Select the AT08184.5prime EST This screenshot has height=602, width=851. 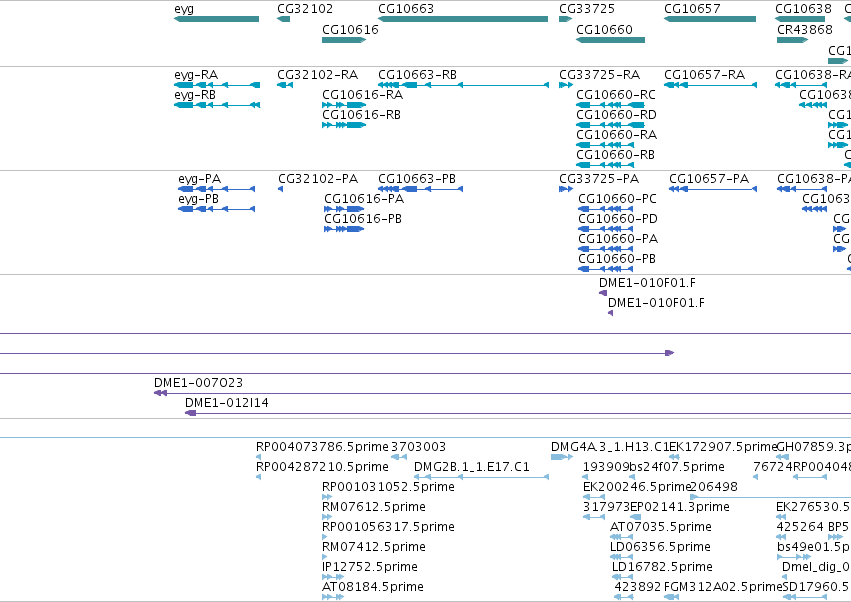[x=333, y=597]
